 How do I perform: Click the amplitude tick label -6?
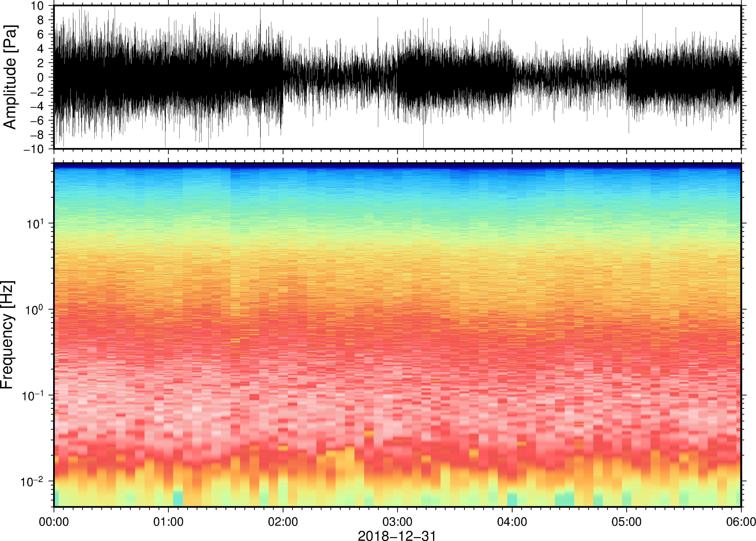coord(37,120)
